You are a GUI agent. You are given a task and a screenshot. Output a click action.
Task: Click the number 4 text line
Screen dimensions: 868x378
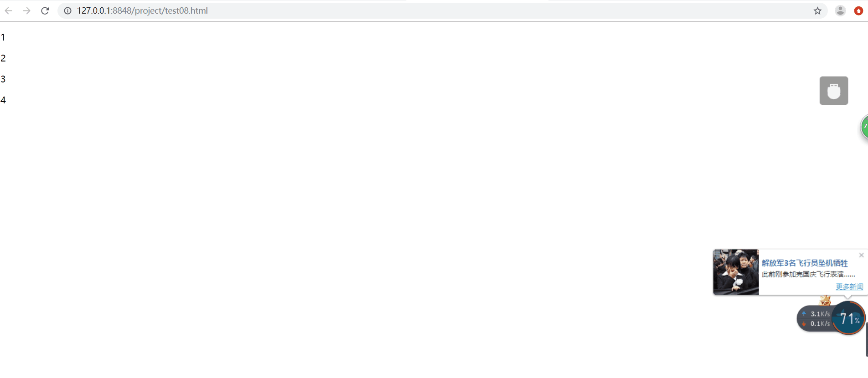3,100
